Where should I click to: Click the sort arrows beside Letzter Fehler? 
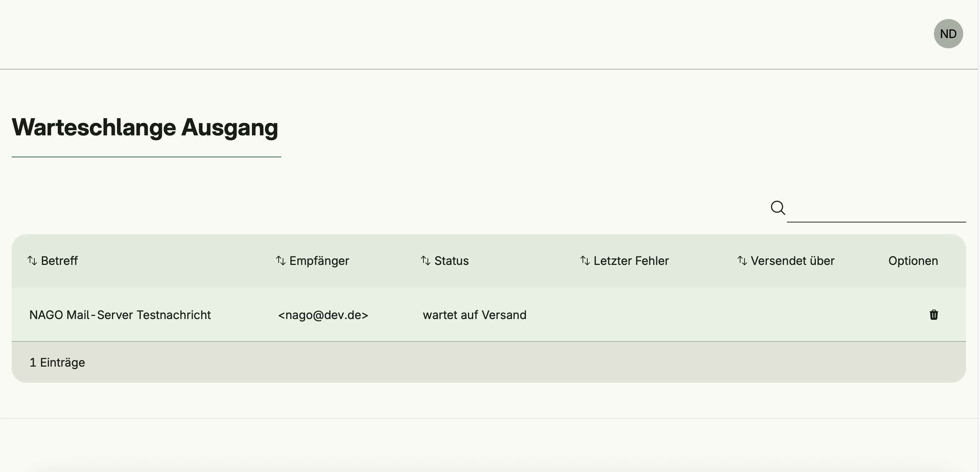click(x=585, y=261)
